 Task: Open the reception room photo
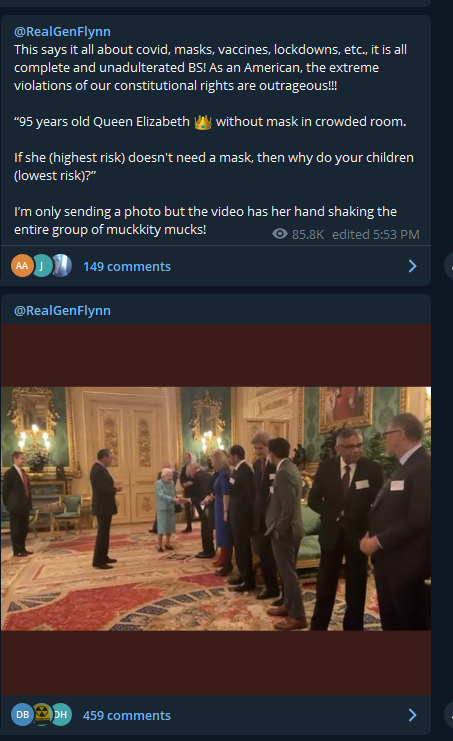[x=216, y=508]
